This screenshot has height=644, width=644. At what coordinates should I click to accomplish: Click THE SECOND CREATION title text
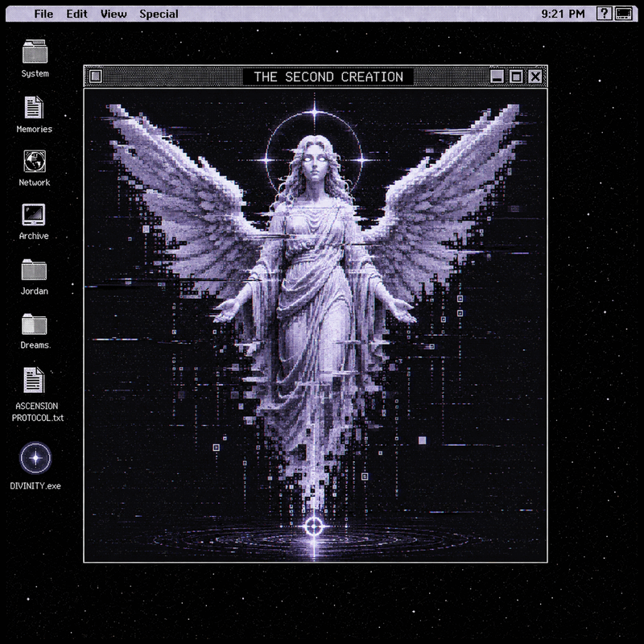(x=328, y=76)
